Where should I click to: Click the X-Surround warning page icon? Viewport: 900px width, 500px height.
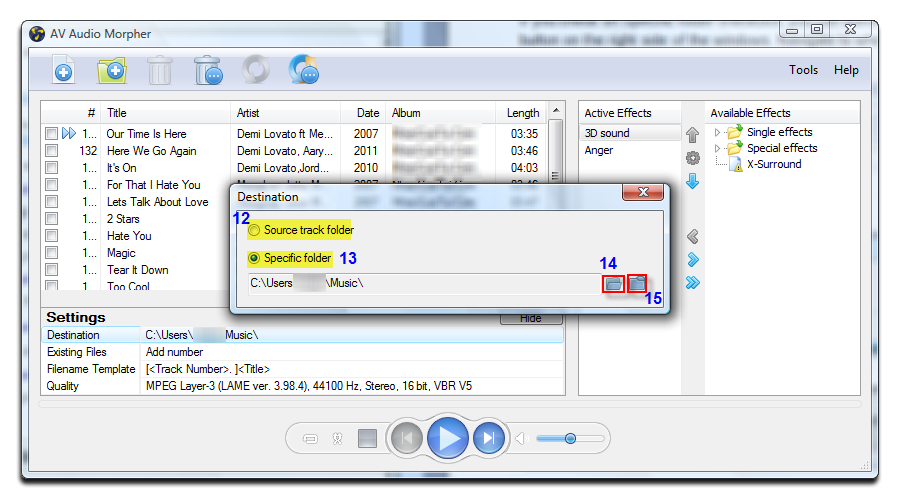pyautogui.click(x=736, y=164)
